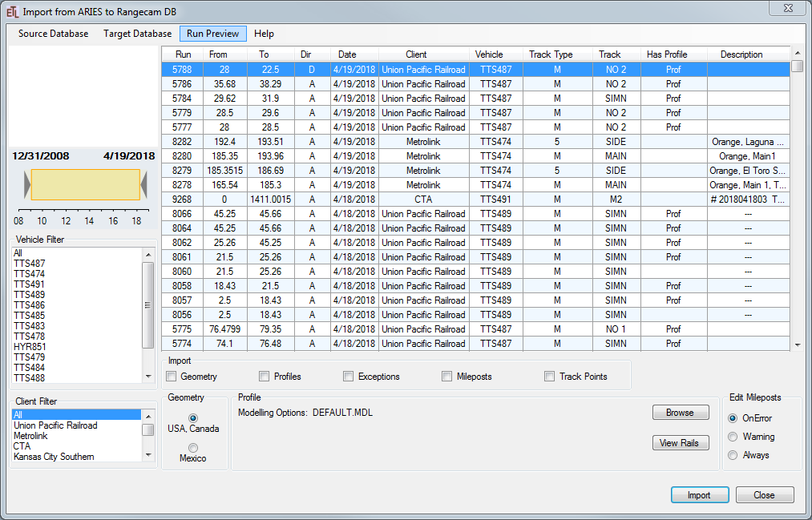Click the Has Profile column header
The width and height of the screenshot is (812, 520).
tap(667, 54)
